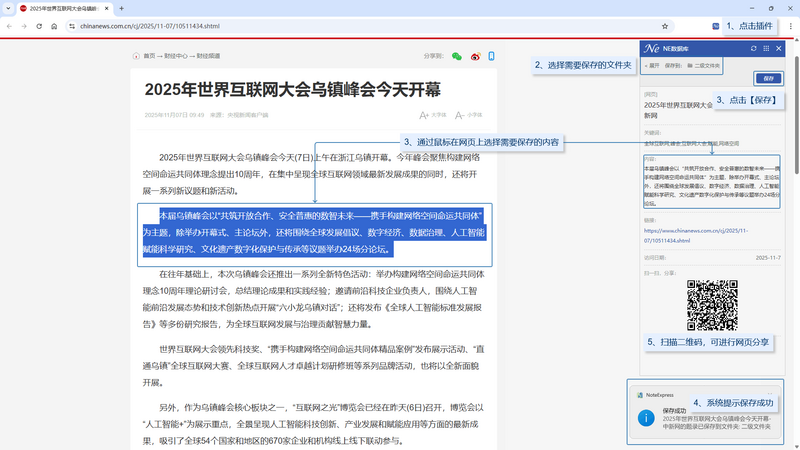Share the article to Weibo
Image resolution: width=800 pixels, height=450 pixels.
point(476,56)
